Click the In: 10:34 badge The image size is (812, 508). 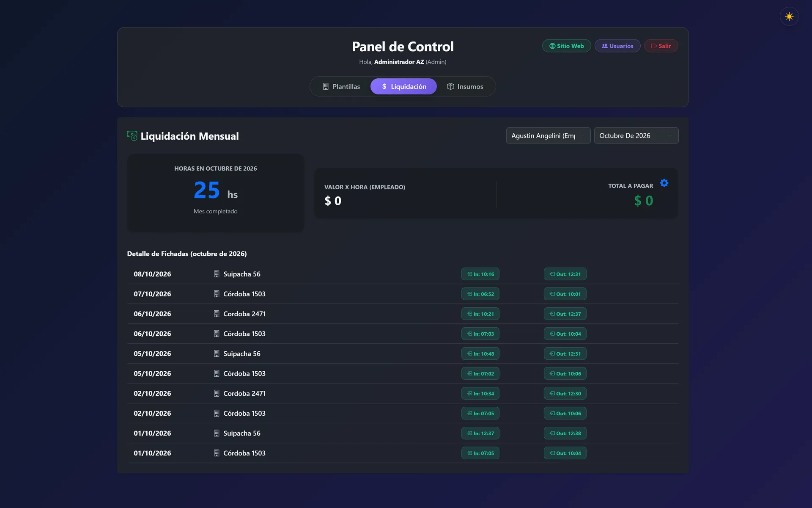[x=480, y=393]
